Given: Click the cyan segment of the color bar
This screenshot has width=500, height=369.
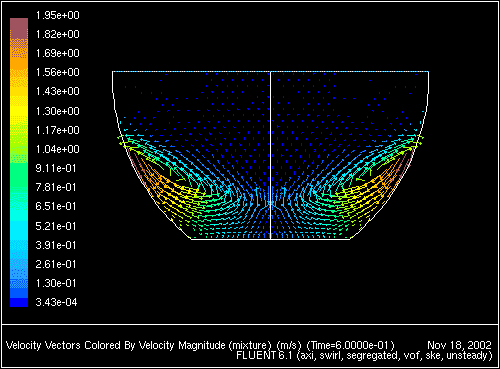Looking at the screenshot, I should 19,230.
